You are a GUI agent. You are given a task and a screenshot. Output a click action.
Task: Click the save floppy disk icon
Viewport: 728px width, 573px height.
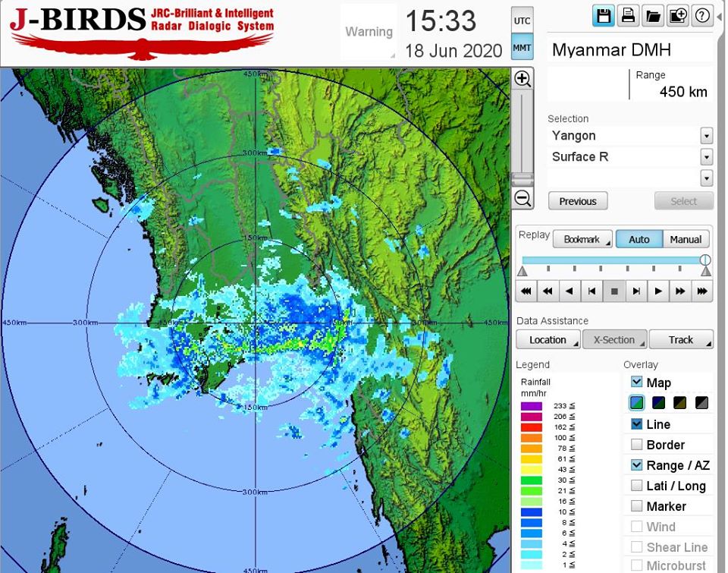tap(604, 16)
